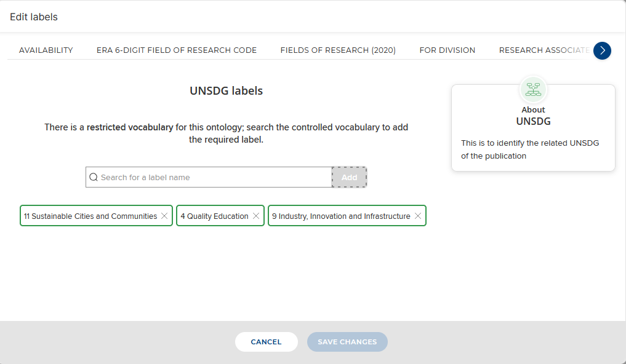
Task: Select Fields of Research (2020) tab
Action: click(x=338, y=50)
